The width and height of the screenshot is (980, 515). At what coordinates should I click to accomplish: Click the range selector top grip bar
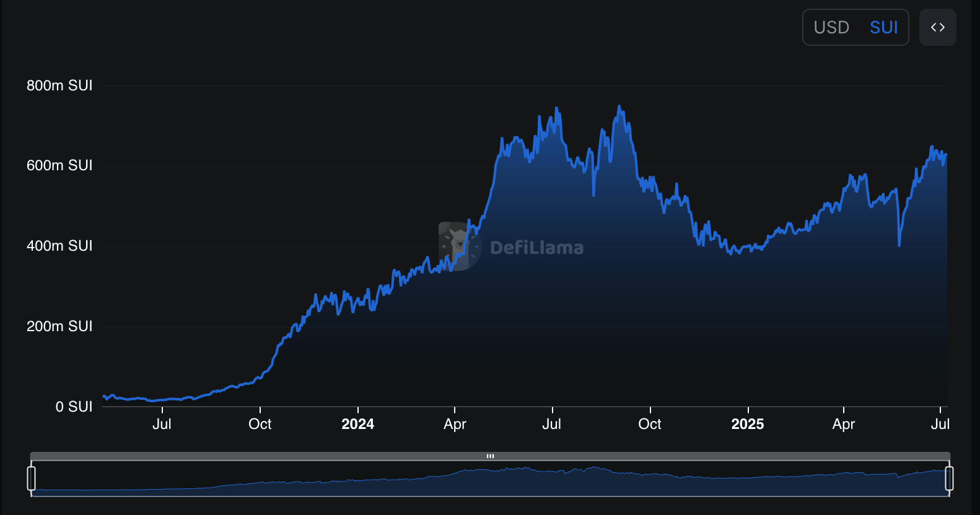(x=490, y=456)
